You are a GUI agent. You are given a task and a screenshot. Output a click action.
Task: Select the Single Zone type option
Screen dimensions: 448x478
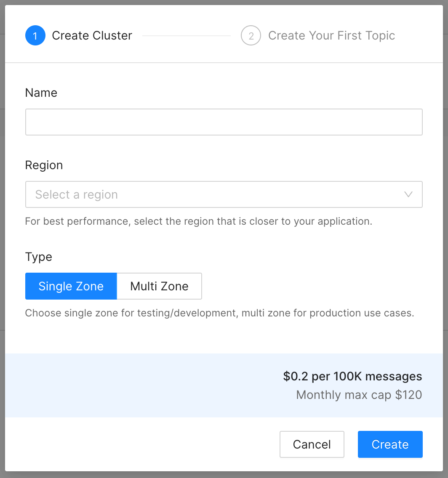(71, 286)
